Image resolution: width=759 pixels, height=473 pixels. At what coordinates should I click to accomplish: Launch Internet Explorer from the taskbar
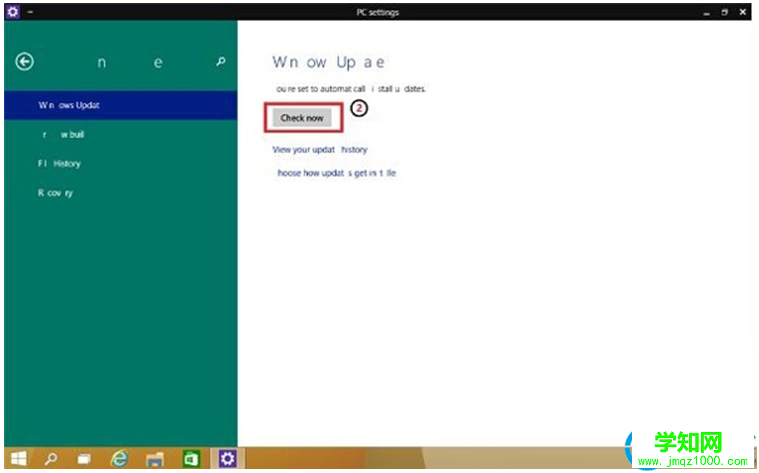click(x=119, y=458)
